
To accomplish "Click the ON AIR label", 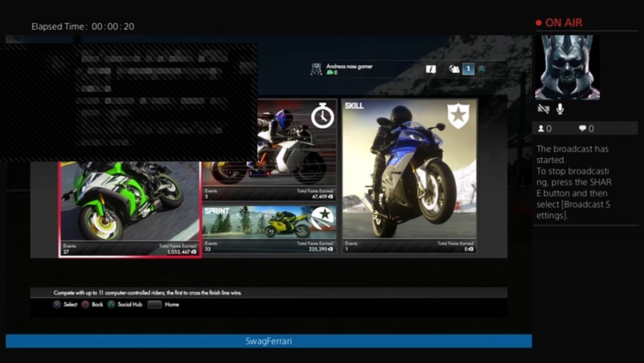I will coord(563,23).
